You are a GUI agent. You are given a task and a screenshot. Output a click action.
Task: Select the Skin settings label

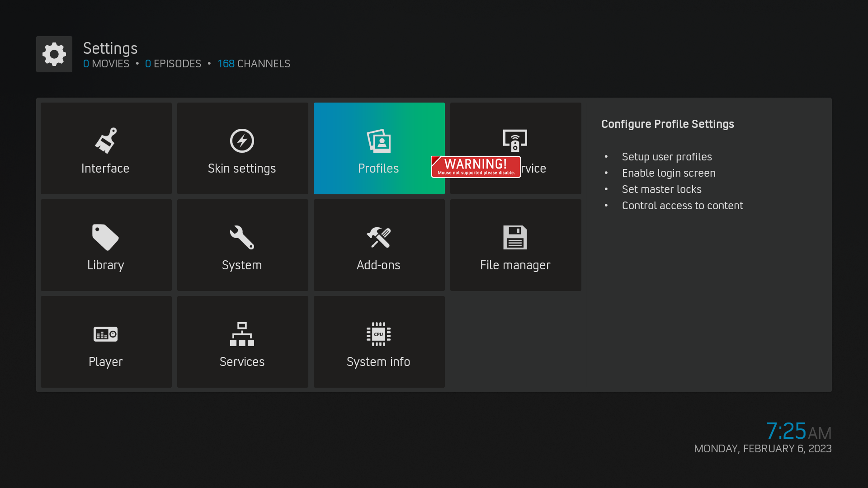click(242, 169)
